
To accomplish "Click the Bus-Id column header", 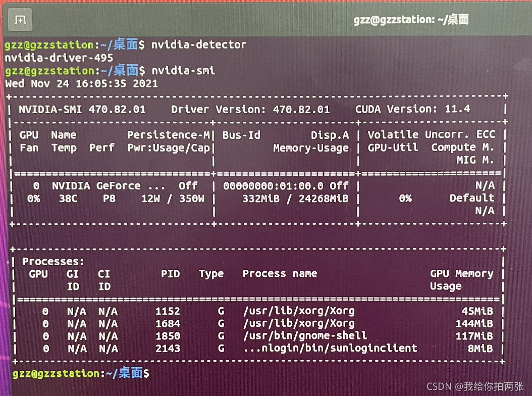I will (242, 135).
